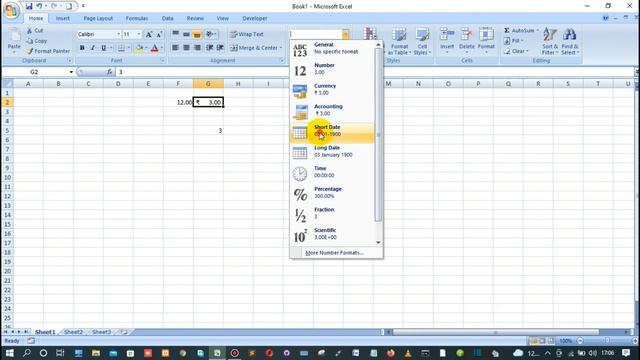Center text horizontally
This screenshot has height=360, width=640.
click(x=187, y=48)
